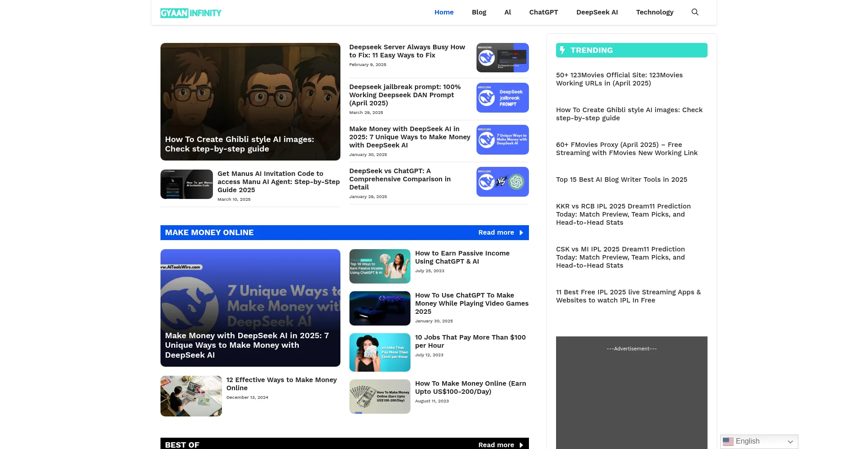Open the English language dropdown
Image resolution: width=868 pixels, height=449 pixels.
tap(759, 441)
